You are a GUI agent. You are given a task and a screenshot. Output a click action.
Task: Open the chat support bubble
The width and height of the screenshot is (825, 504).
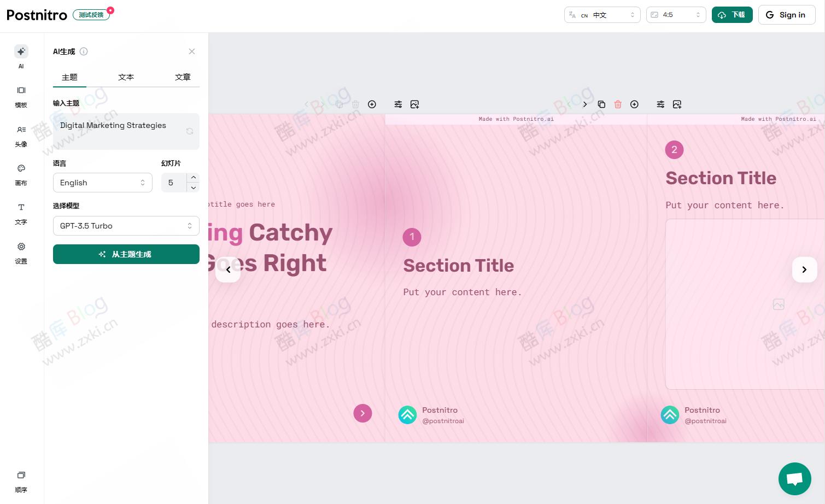coord(794,479)
